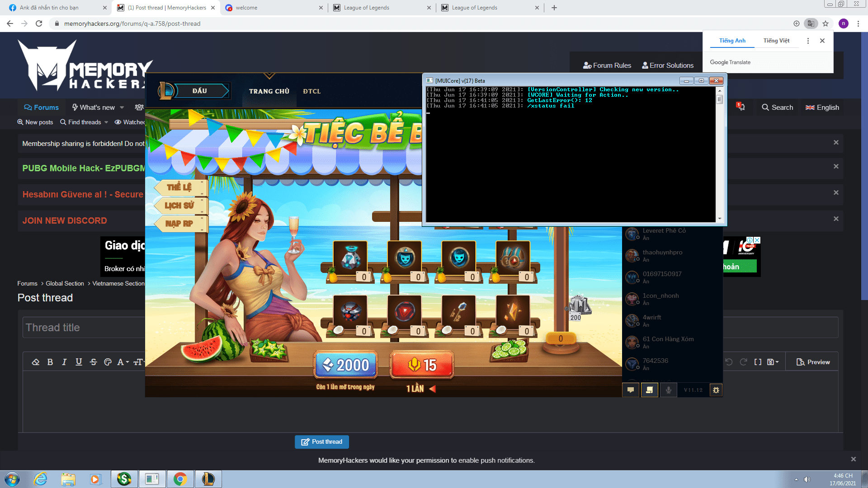The image size is (868, 488).
Task: Bookmark this page with star icon
Action: point(826,23)
